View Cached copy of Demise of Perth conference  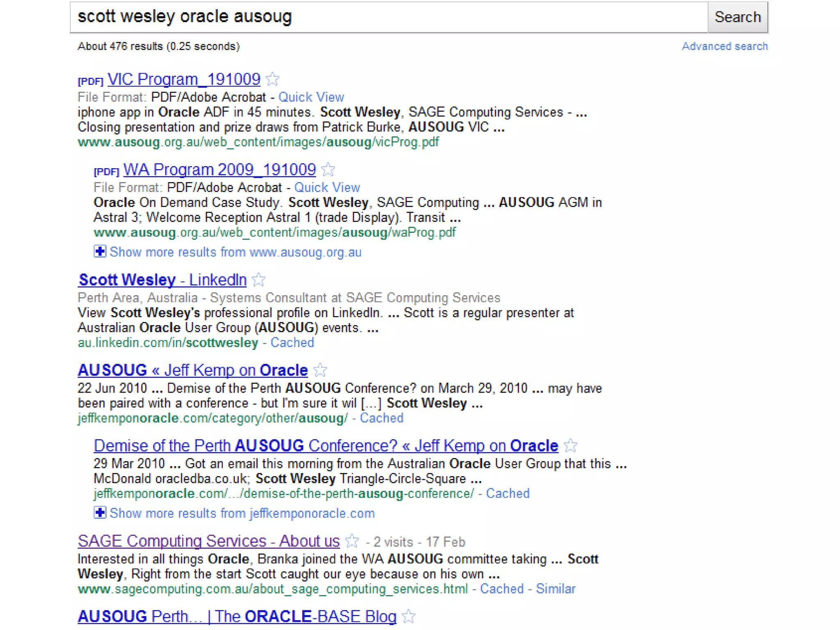(507, 493)
